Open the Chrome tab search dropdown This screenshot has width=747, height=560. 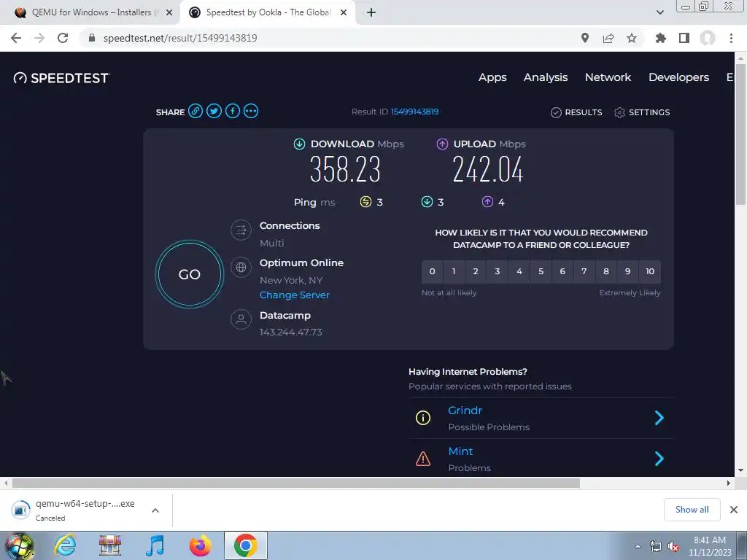pos(659,12)
